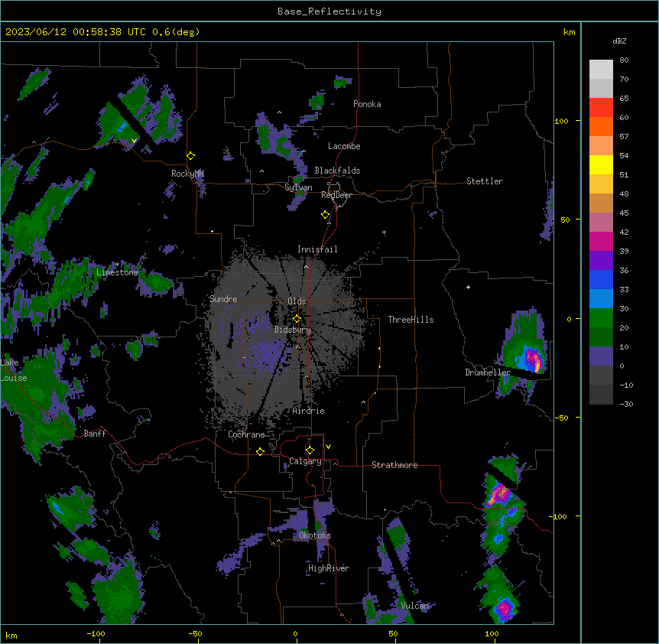659x644 pixels.
Task: Click the Stettler map label
Action: point(485,181)
